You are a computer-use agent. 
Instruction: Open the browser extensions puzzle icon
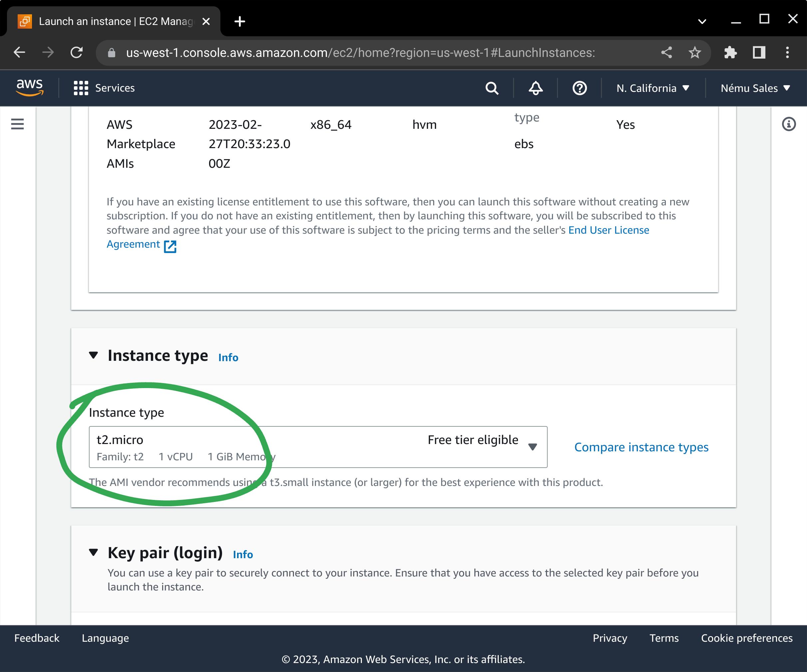coord(730,53)
